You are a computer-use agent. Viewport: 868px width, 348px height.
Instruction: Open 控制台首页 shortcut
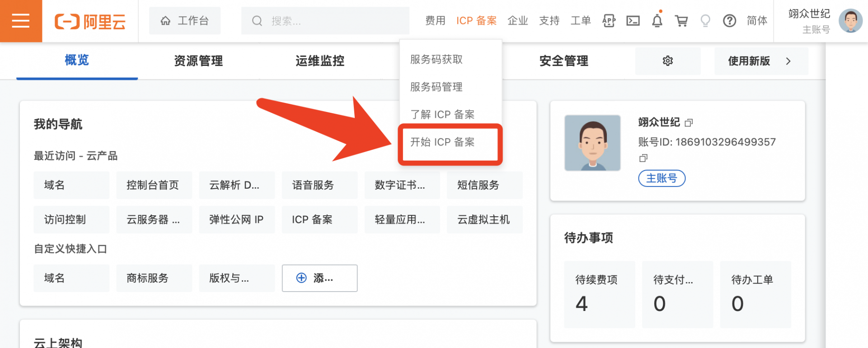(154, 185)
